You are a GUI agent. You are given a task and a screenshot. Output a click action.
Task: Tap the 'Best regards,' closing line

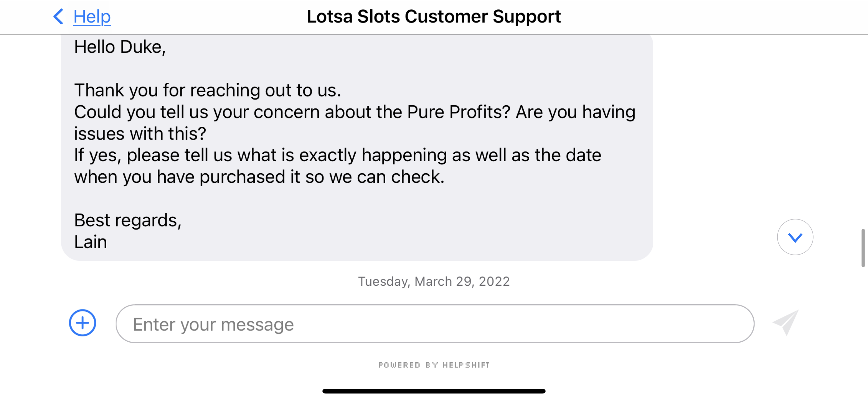tap(128, 220)
